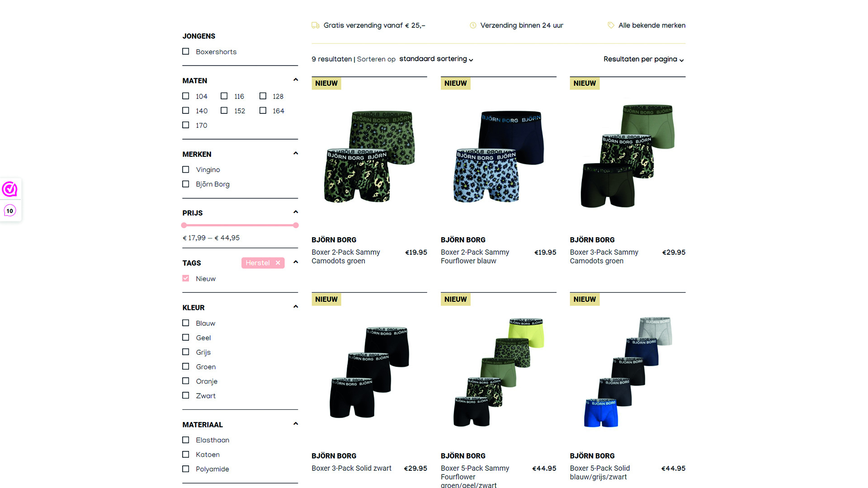Collapse the MATEN filter section
Viewport: 868px width, 488px height.
(x=296, y=80)
